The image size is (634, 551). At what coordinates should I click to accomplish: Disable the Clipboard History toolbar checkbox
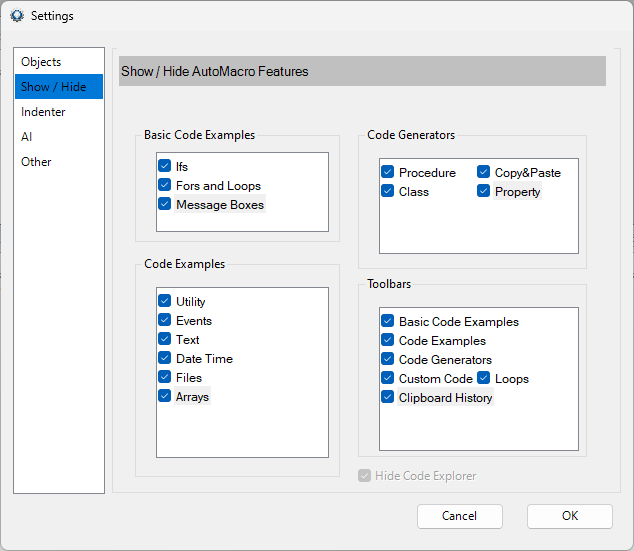tap(387, 397)
